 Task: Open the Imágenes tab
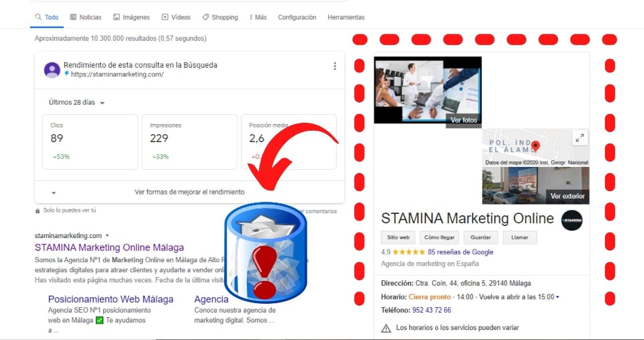pos(131,17)
